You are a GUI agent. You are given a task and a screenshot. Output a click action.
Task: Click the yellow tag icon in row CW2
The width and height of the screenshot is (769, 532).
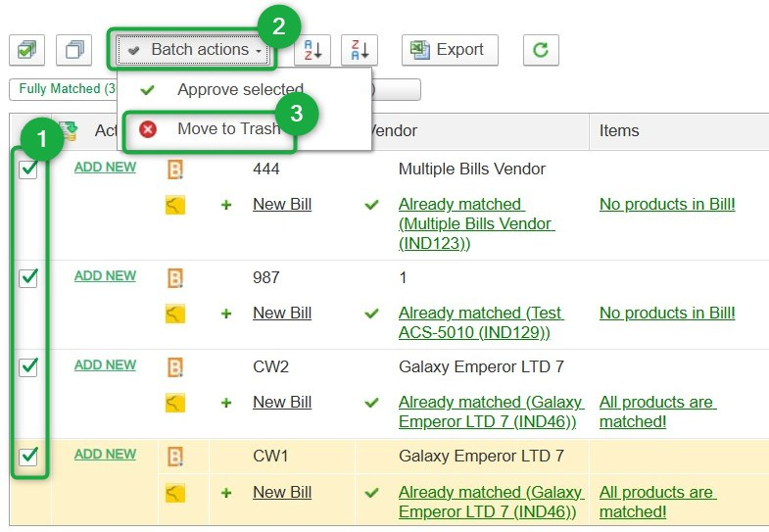175,403
